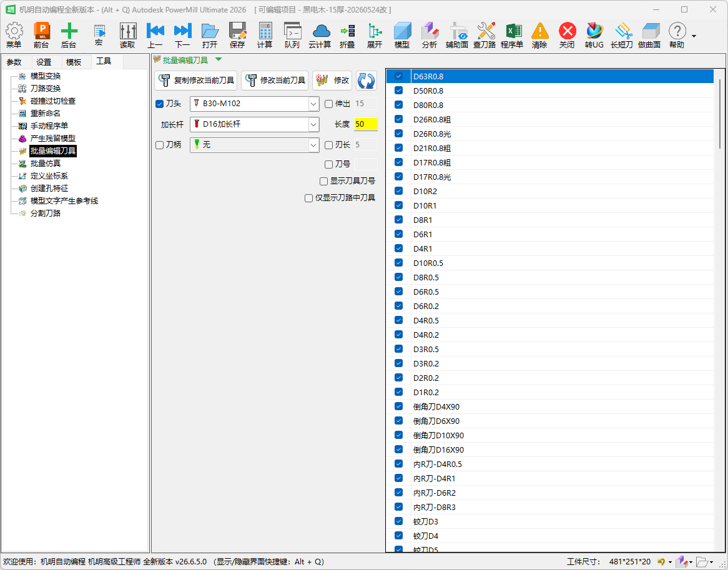
Task: Run the 宏 macro icon
Action: click(99, 31)
